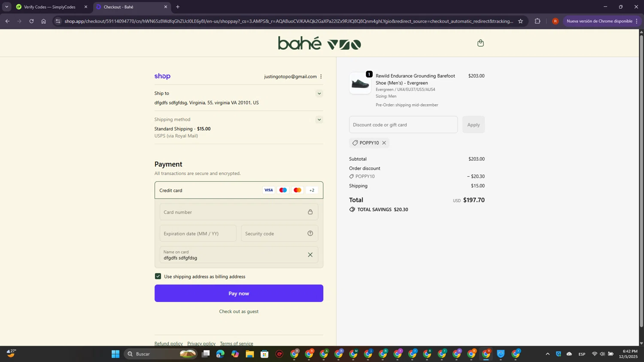
Task: Open the Windows Start menu
Action: 115,354
